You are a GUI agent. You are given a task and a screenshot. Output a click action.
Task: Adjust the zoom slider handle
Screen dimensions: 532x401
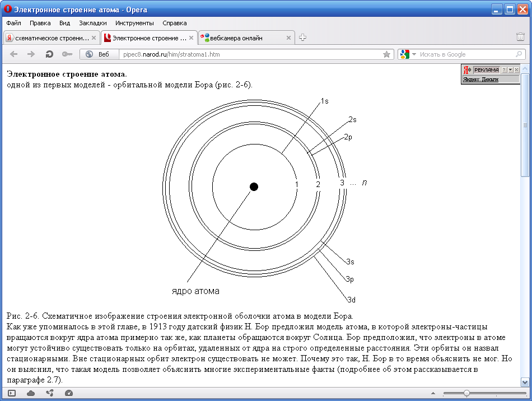click(x=466, y=393)
